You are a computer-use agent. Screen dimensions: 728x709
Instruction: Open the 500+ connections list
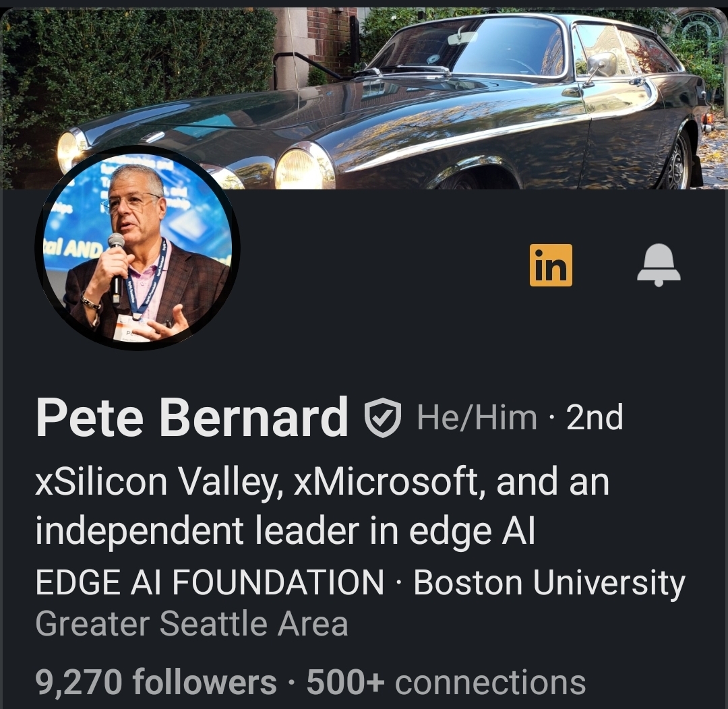pos(446,682)
